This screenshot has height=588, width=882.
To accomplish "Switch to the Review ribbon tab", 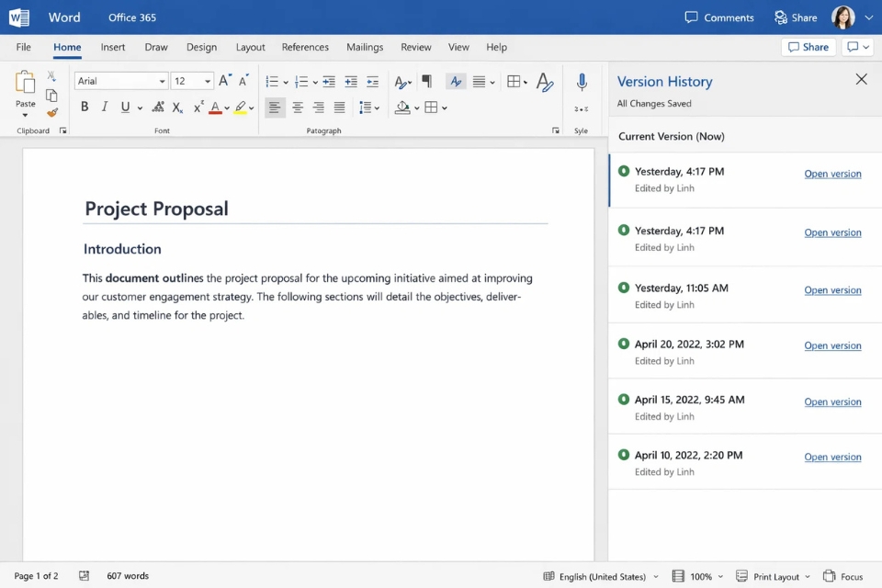I will click(415, 47).
